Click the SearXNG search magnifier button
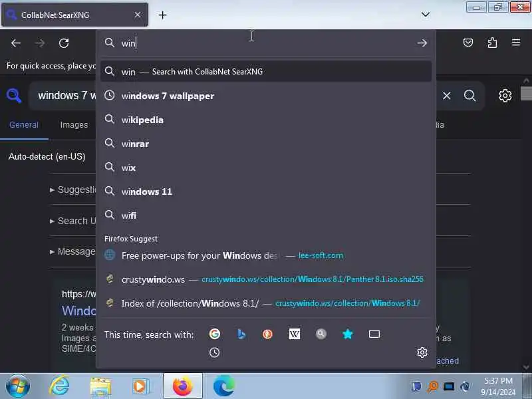The height and width of the screenshot is (399, 532). pyautogui.click(x=469, y=96)
